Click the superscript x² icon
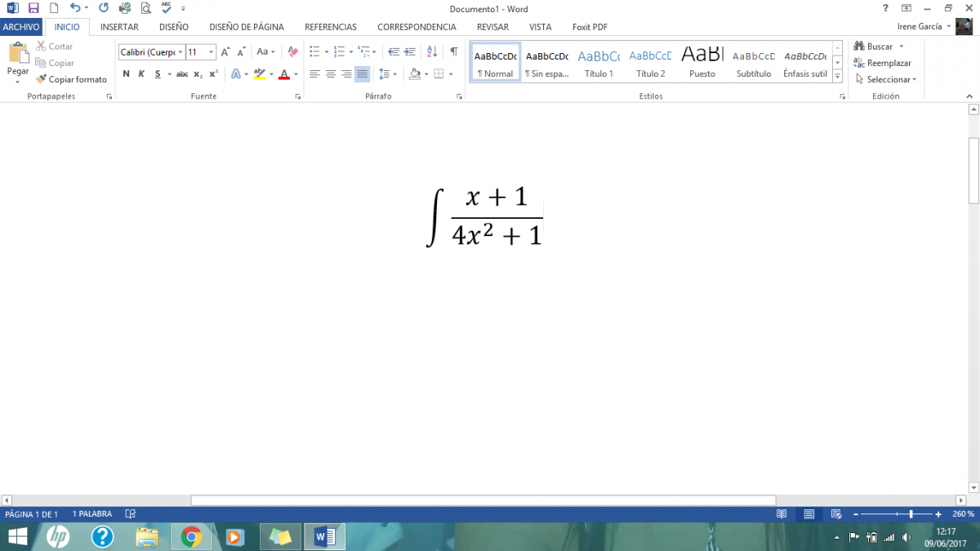Screen dimensions: 980x551 point(214,73)
